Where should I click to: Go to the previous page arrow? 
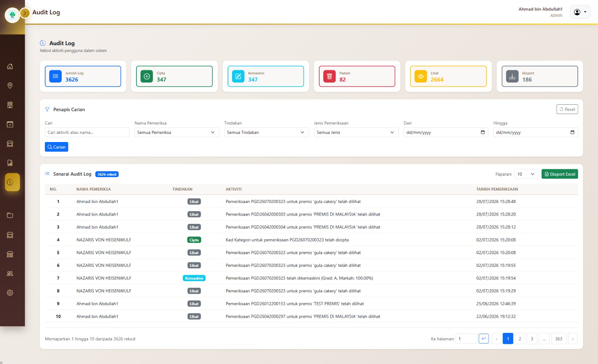(x=496, y=339)
